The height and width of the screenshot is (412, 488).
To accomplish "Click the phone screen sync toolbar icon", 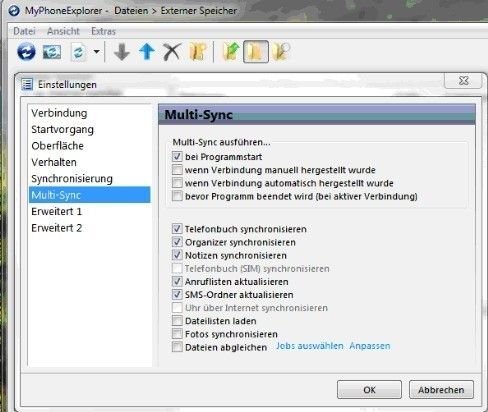I will 52,52.
